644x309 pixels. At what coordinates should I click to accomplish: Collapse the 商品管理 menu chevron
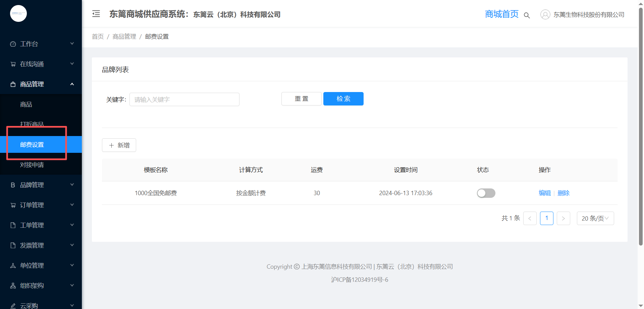tap(72, 84)
